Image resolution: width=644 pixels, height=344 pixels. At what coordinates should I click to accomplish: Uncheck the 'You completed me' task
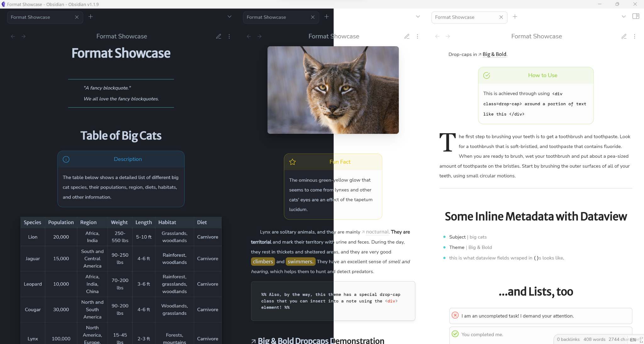point(455,334)
